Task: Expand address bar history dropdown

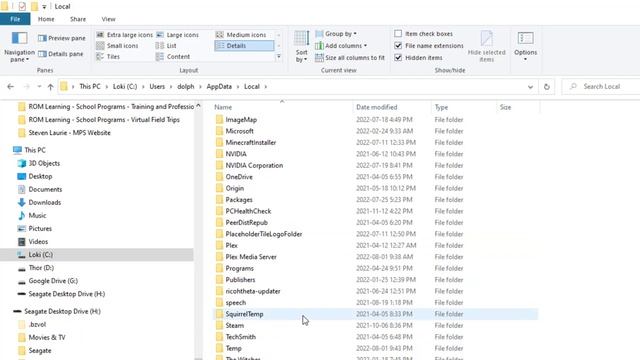Action: [x=530, y=87]
